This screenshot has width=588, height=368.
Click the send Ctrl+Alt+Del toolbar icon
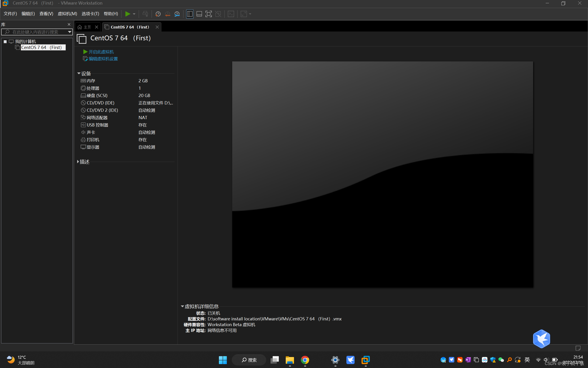coord(145,14)
